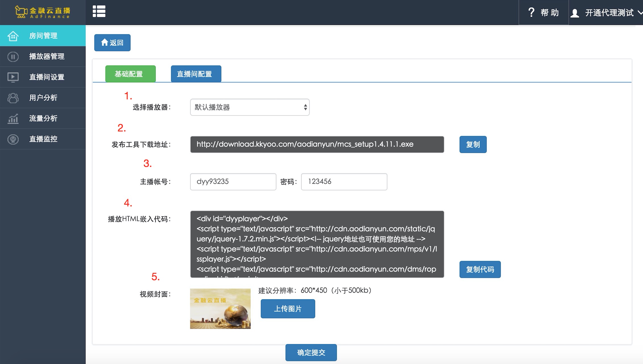Viewport: 643px width, 364px height.
Task: Open 播放器管理 in the sidebar
Action: 43,56
